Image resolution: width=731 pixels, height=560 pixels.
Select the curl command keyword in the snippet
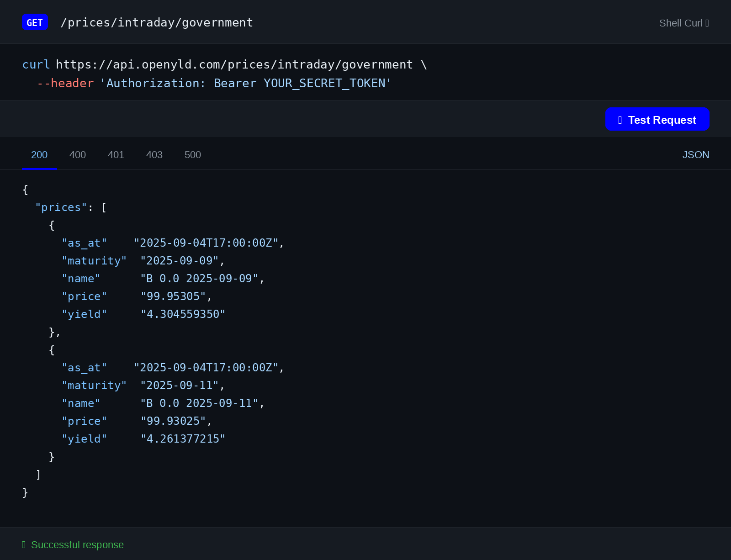[36, 64]
